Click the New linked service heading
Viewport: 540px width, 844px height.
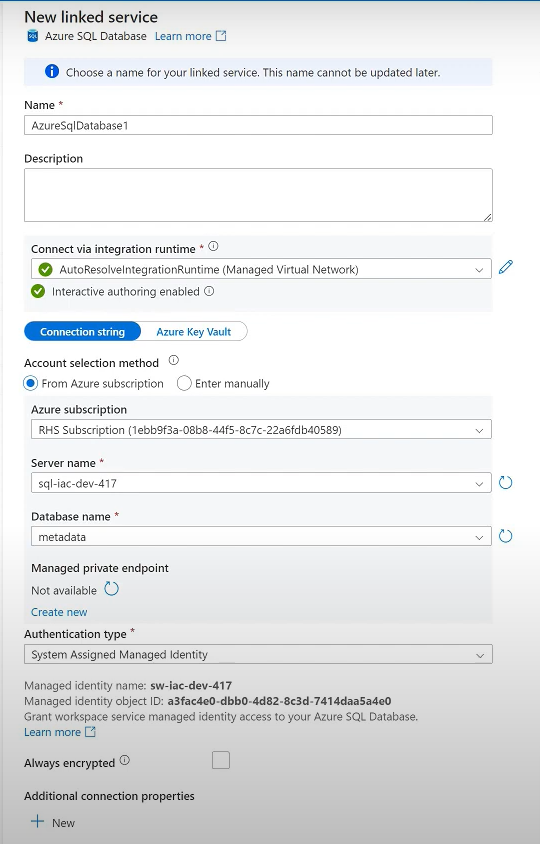tap(91, 17)
